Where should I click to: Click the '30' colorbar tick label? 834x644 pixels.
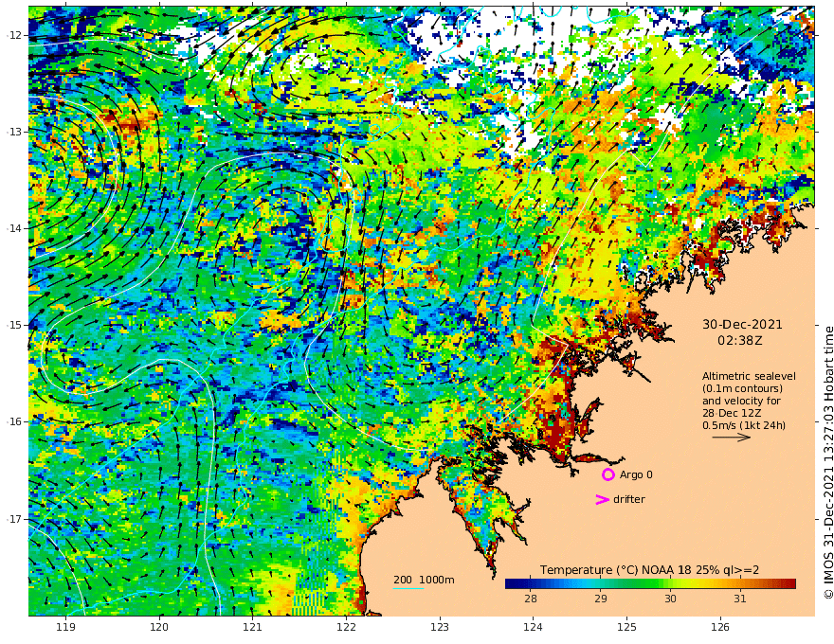click(670, 599)
